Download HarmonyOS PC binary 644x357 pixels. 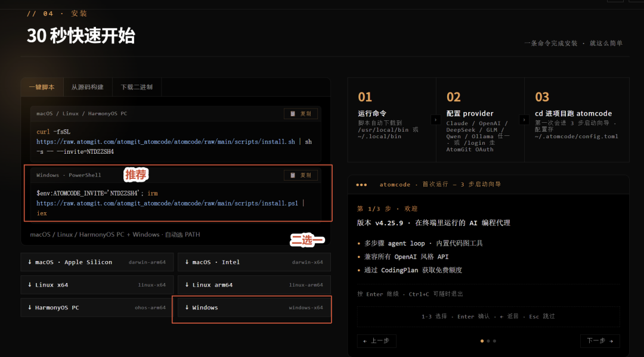point(97,308)
